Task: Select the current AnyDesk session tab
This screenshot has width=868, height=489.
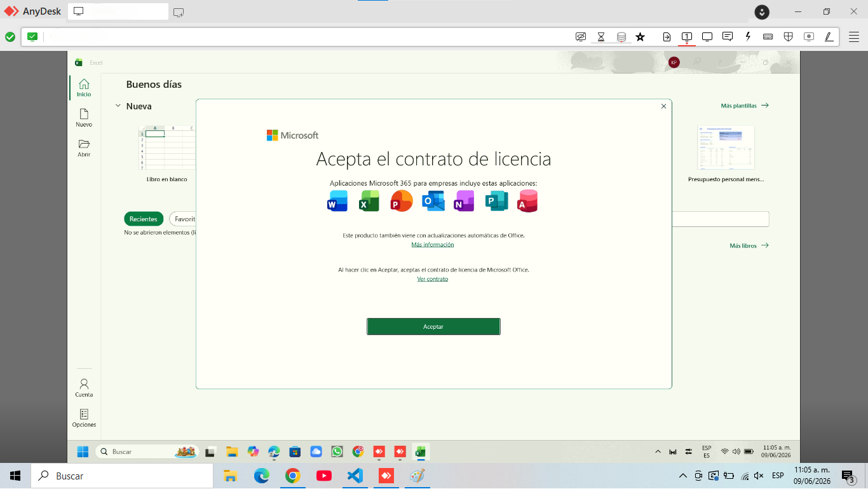Action: tap(118, 11)
